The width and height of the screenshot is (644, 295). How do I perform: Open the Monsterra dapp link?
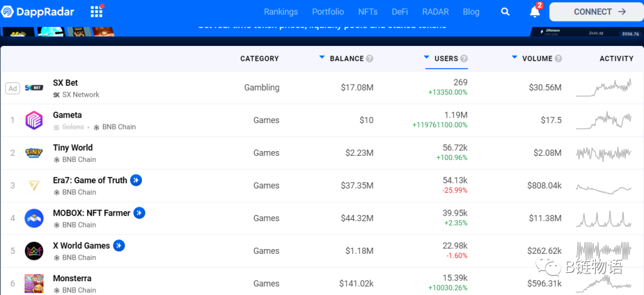click(x=72, y=278)
